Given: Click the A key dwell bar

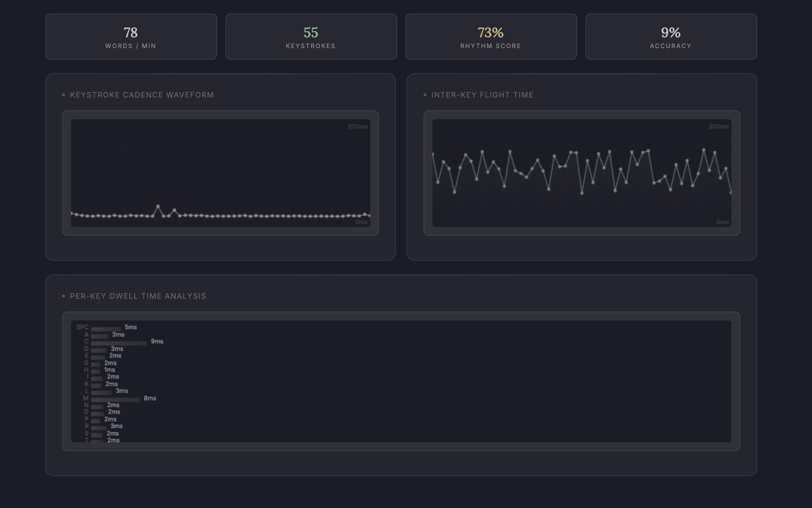Looking at the screenshot, I should [x=99, y=336].
